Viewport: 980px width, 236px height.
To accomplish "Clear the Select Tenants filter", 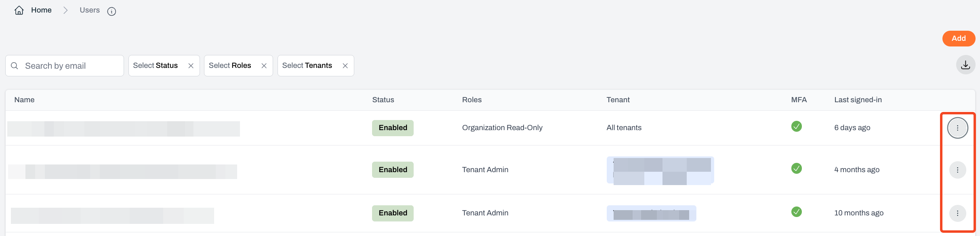I will pos(345,66).
